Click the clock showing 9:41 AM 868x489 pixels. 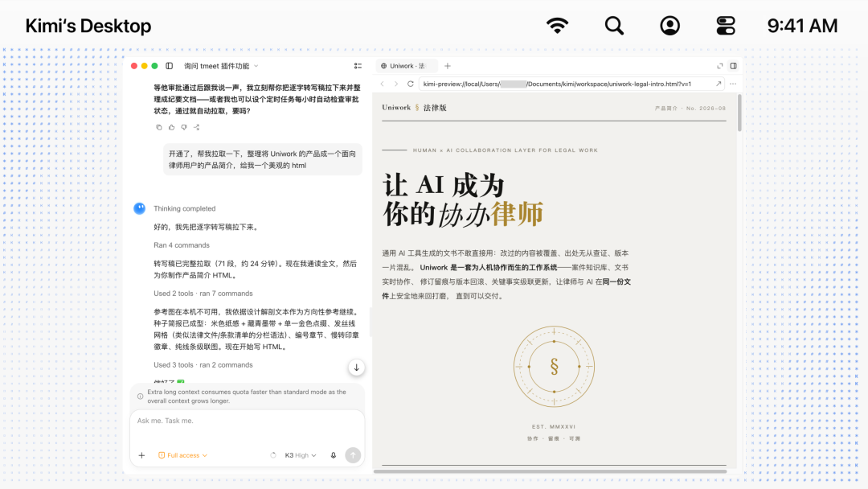pyautogui.click(x=802, y=26)
